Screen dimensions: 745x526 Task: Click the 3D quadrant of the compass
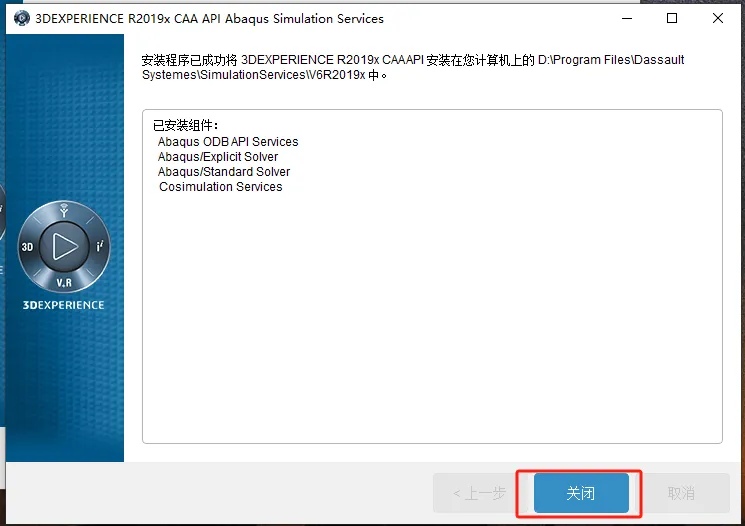[x=28, y=247]
